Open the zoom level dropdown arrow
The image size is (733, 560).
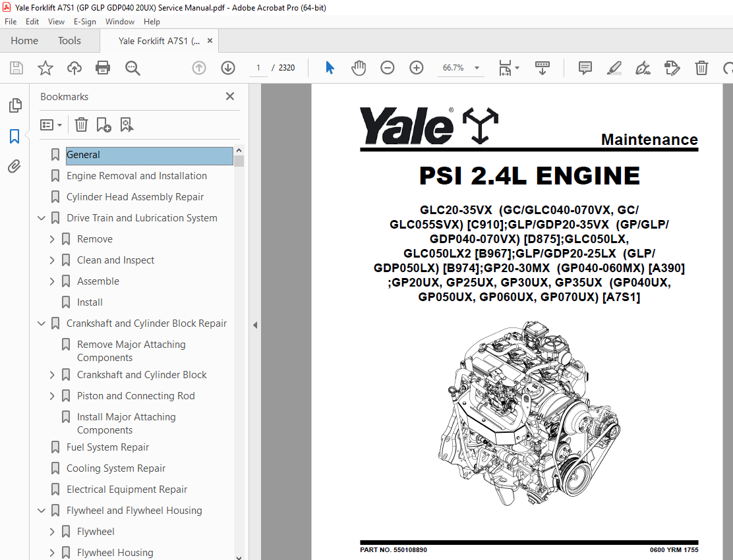(x=477, y=69)
